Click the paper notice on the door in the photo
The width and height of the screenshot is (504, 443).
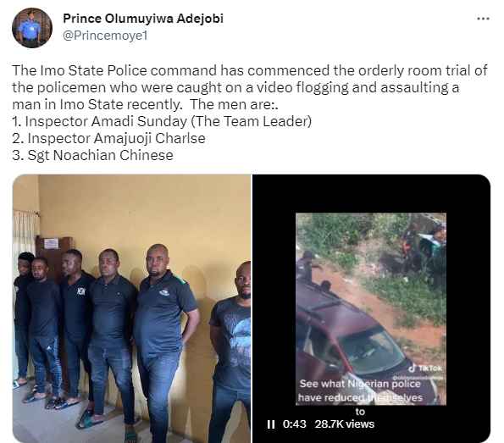(52, 244)
